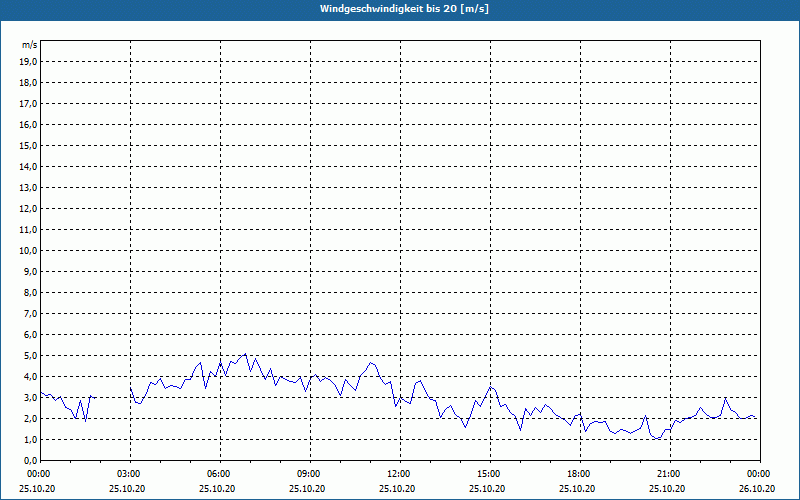This screenshot has width=800, height=500.
Task: Click the 1,0 y-axis label
Action: [x=30, y=440]
